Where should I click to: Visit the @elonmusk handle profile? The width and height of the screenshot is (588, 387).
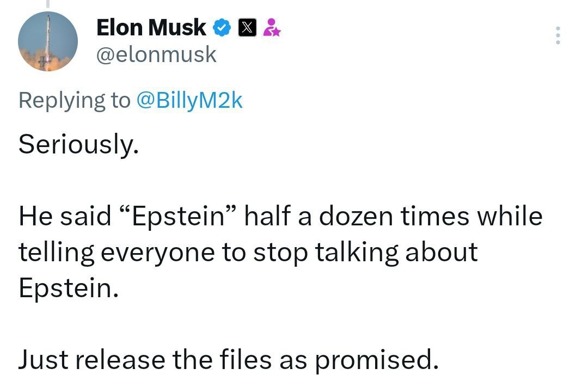[156, 55]
